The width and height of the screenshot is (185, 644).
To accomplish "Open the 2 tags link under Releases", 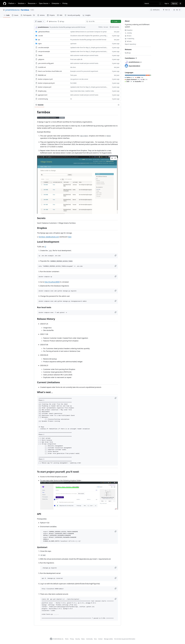I will click(128, 53).
